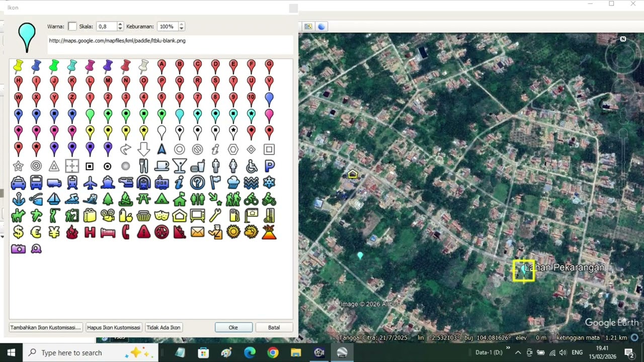The height and width of the screenshot is (362, 644).
Task: Open the notification center icon
Action: coord(629,352)
